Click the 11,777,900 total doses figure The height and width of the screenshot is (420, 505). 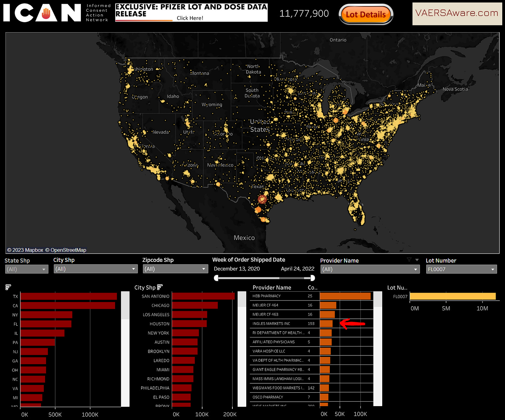pyautogui.click(x=304, y=14)
